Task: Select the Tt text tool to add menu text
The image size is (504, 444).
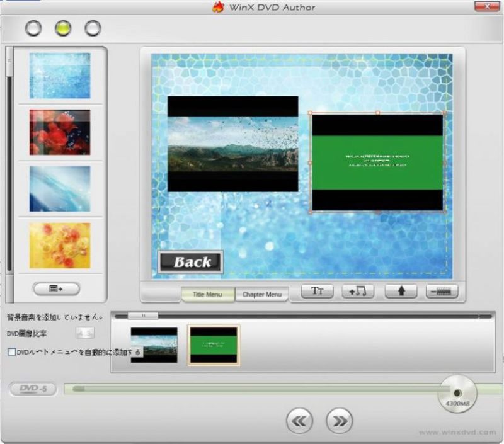Action: pyautogui.click(x=318, y=292)
